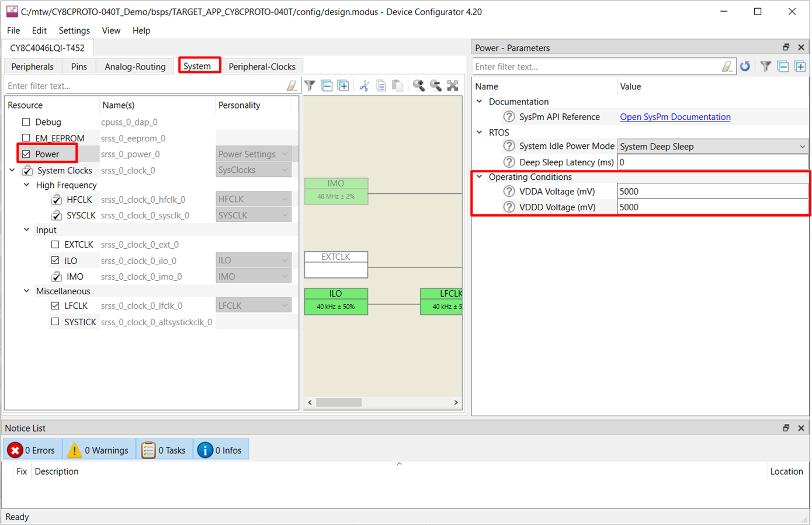Toggle the HFCLK checkbox
The height and width of the screenshot is (525, 812).
tap(56, 200)
